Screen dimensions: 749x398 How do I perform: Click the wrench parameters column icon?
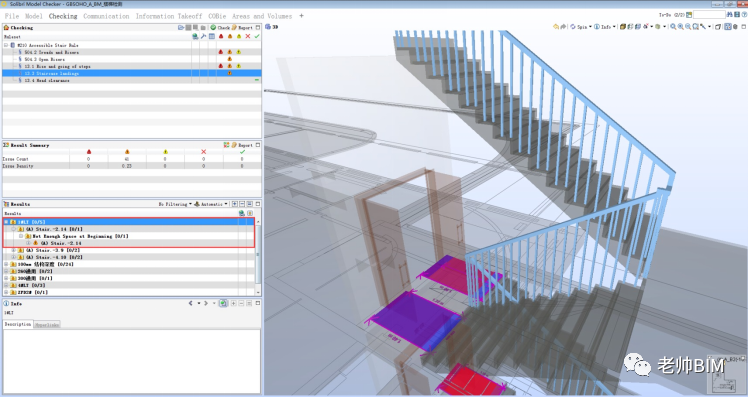203,36
